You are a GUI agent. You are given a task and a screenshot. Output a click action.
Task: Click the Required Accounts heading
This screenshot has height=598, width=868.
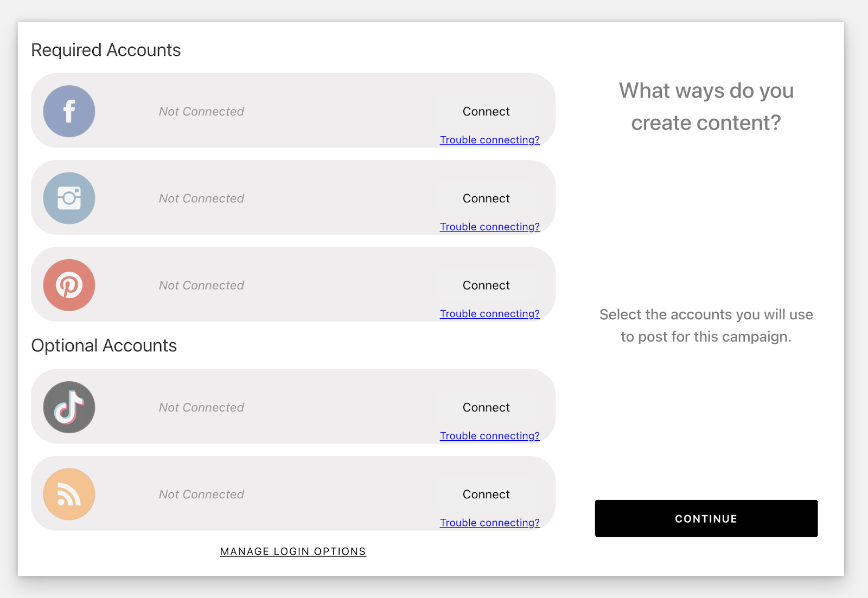pos(106,50)
